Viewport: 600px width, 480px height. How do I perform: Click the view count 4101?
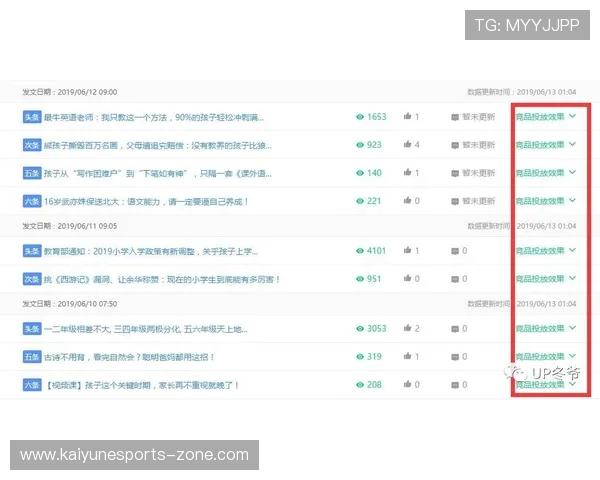point(376,251)
